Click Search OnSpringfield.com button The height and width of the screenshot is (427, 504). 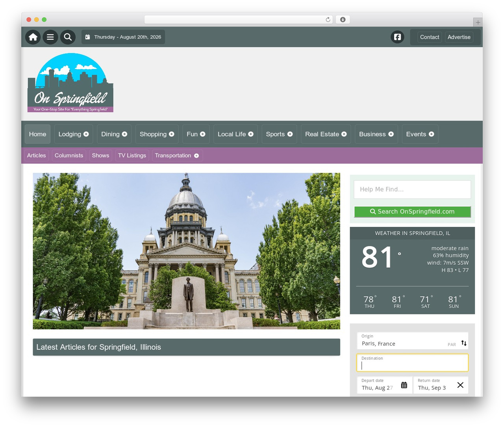pos(412,212)
